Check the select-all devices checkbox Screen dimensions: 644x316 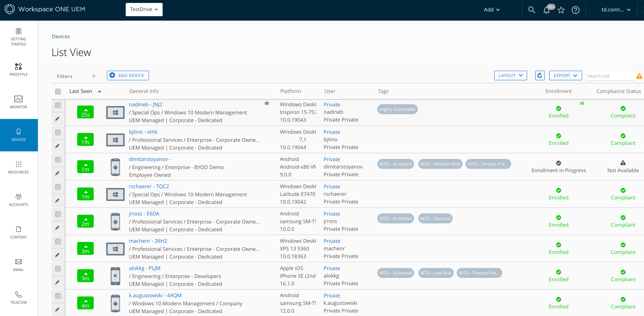[58, 92]
